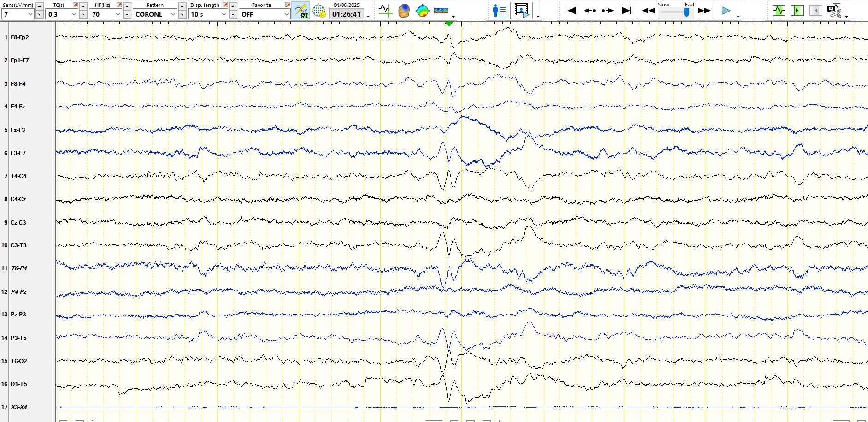Select channel 7 T4-C4 label
Screen dimensions: 868x422
(18, 176)
